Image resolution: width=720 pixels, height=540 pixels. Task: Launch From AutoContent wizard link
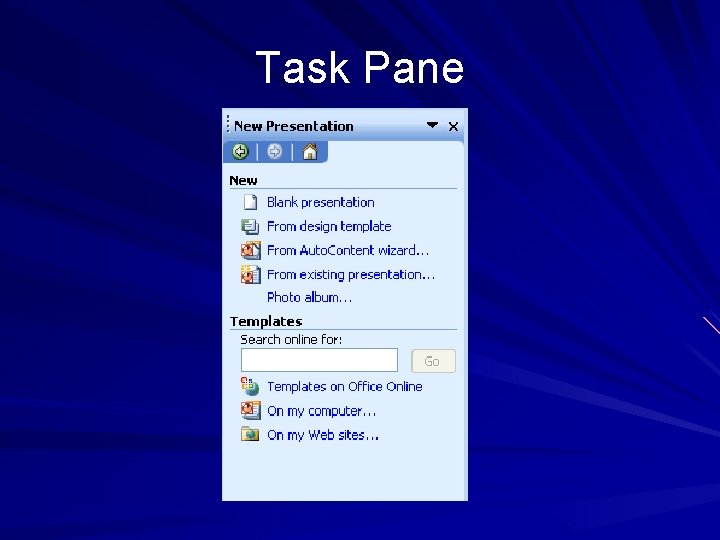coord(348,250)
